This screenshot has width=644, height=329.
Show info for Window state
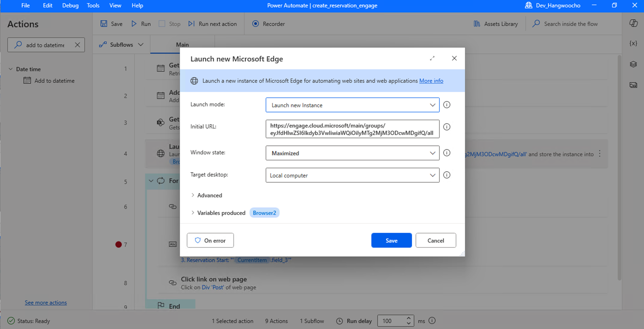click(447, 153)
